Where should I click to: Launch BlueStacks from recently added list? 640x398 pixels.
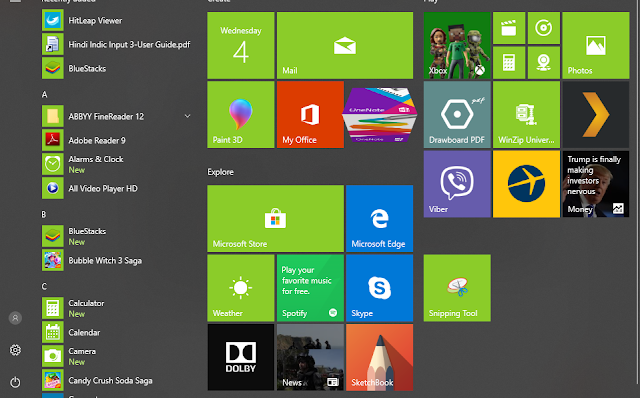click(116, 69)
